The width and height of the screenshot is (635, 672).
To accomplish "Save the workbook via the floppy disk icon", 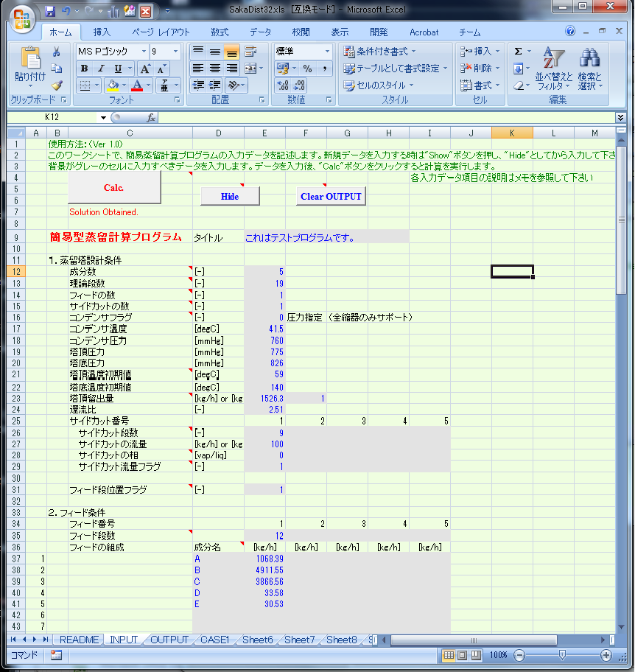I will (50, 11).
